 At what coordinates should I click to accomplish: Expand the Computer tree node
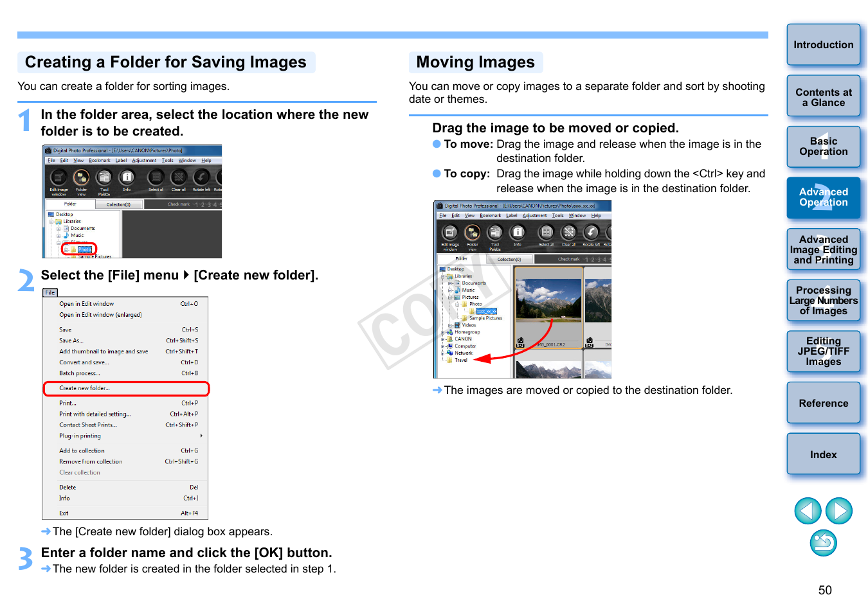pos(442,346)
